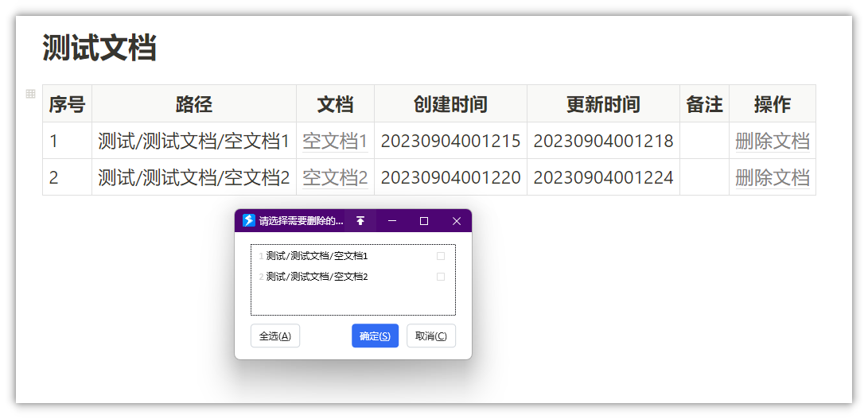The width and height of the screenshot is (868, 419).
Task: Click the 操作 column header
Action: pos(773,104)
